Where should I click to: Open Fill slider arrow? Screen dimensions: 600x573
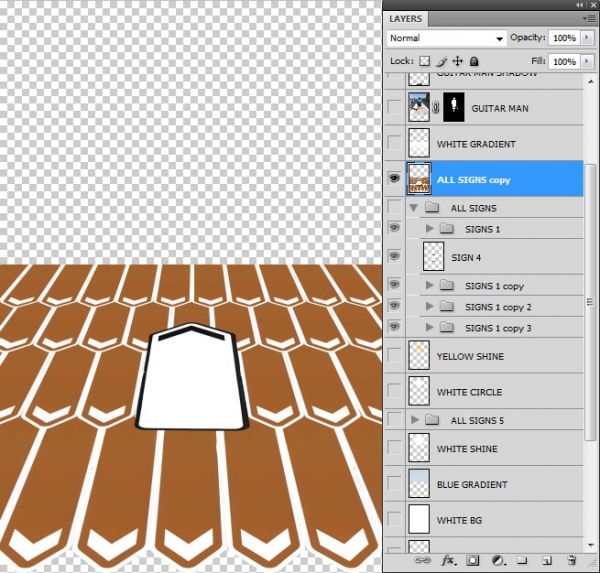coord(587,61)
